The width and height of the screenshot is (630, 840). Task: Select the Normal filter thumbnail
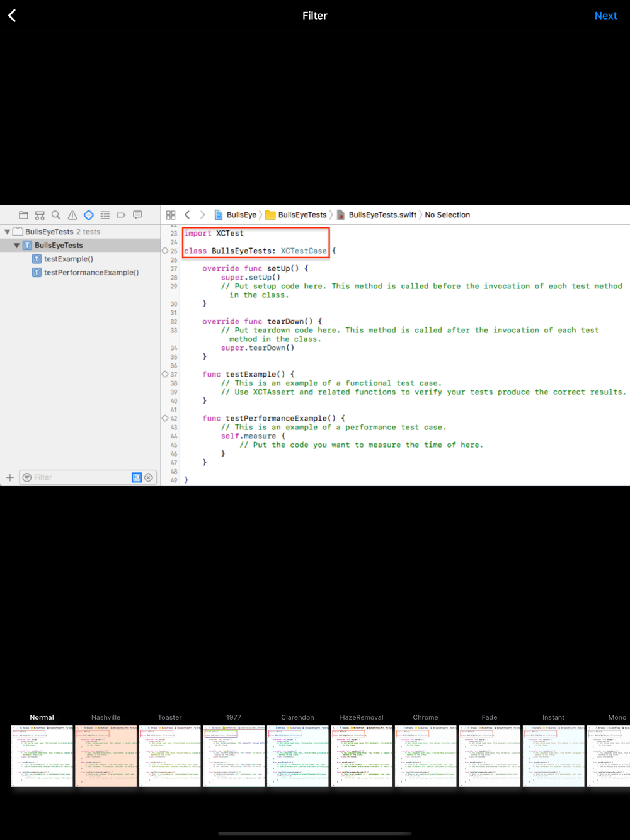coord(42,756)
